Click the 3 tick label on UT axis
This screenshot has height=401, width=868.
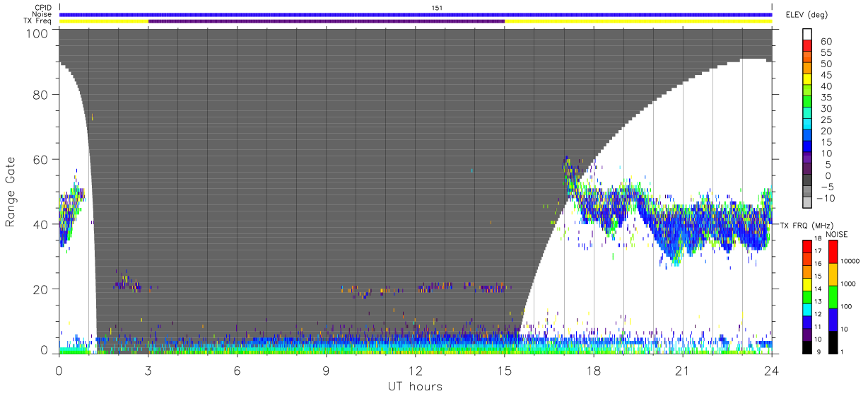click(x=148, y=371)
